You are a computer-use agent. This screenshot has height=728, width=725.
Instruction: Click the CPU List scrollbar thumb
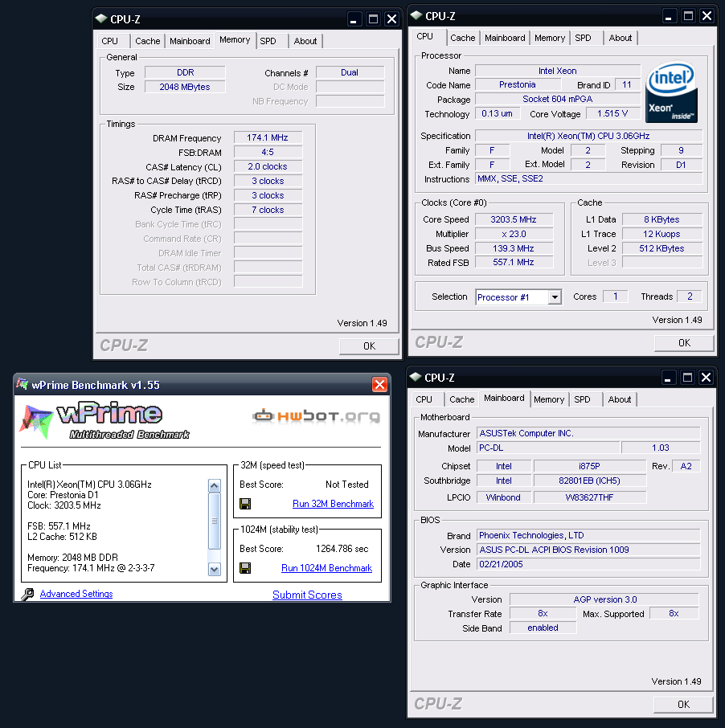(x=214, y=521)
